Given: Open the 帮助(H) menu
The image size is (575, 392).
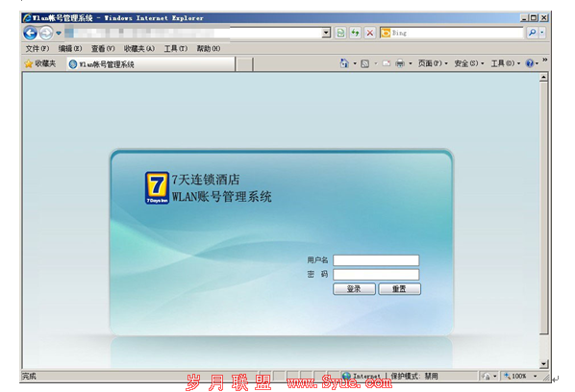Looking at the screenshot, I should 209,48.
